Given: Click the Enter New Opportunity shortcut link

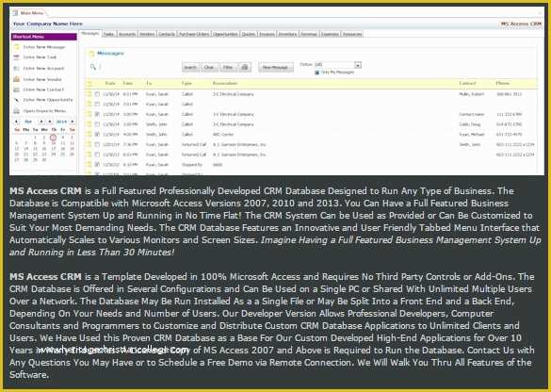Looking at the screenshot, I should coord(48,100).
